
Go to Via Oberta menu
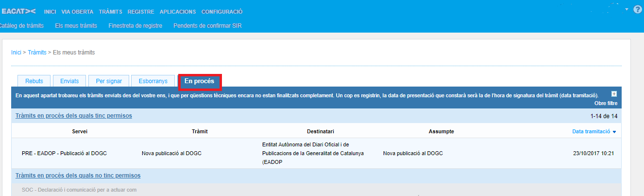tap(77, 12)
